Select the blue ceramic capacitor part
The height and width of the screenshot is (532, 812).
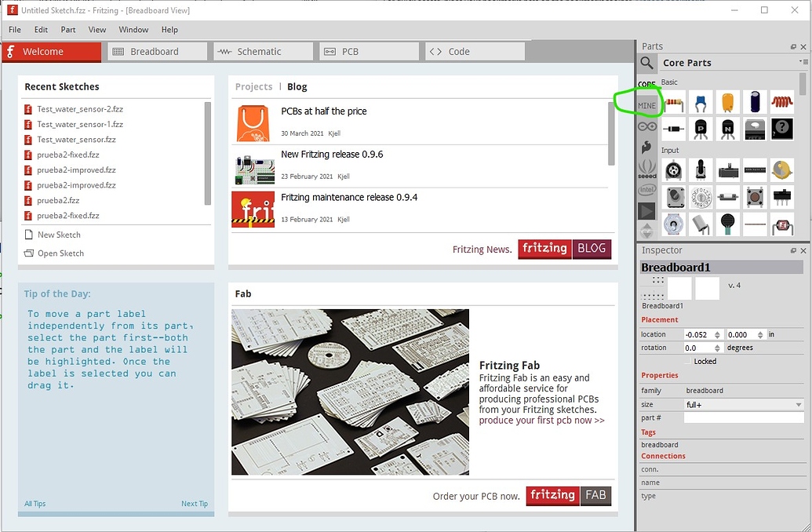pos(701,102)
